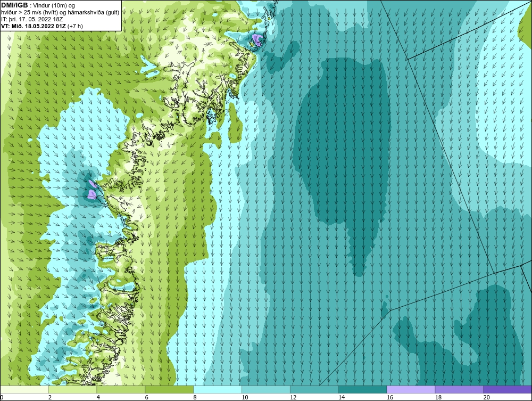Click the 'hviður > 25 m/s (hvítt)' legend line
Viewport: 532px width, 401px height.
(x=60, y=12)
